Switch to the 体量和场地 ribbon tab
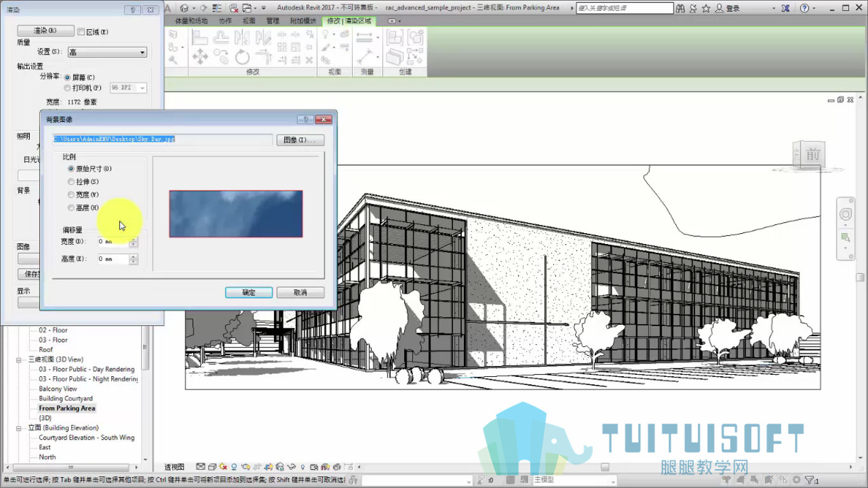 click(x=191, y=21)
